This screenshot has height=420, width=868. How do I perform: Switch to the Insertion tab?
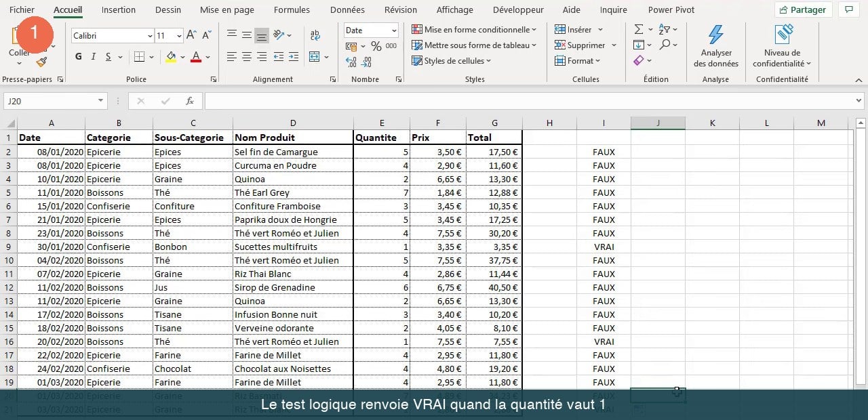[119, 10]
